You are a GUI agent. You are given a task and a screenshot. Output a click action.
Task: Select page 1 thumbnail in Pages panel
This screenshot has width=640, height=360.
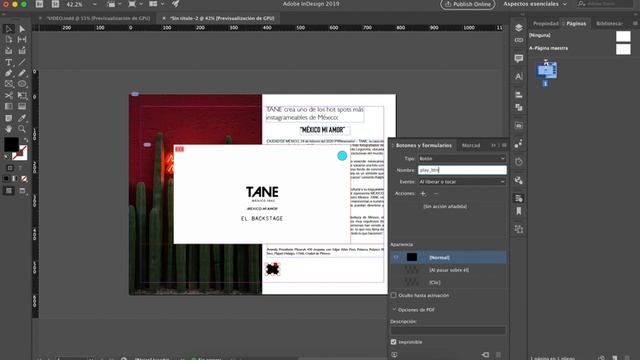(546, 71)
